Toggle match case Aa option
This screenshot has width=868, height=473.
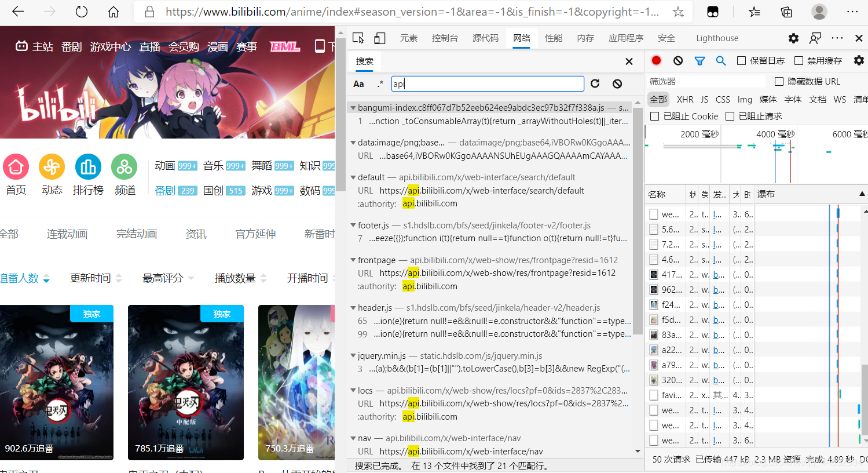point(358,84)
